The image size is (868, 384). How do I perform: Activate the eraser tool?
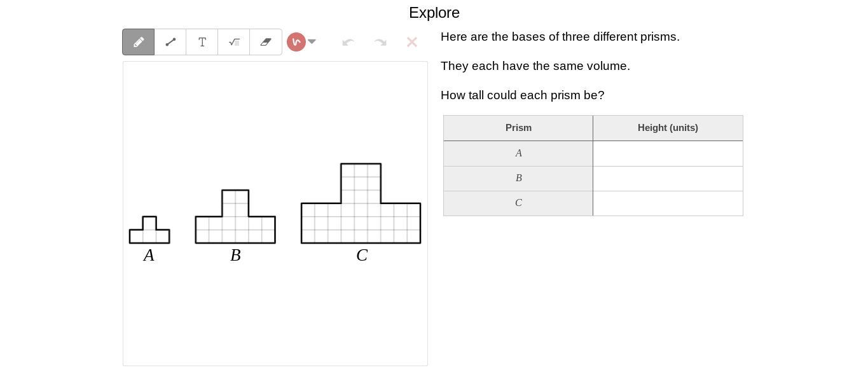(266, 42)
